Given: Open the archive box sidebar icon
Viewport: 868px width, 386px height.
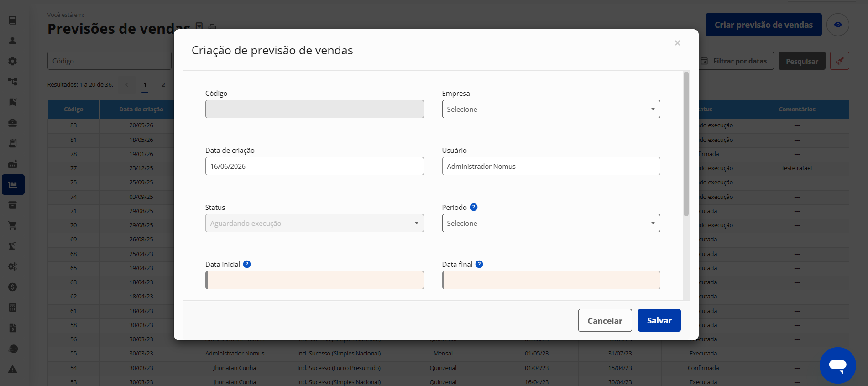Looking at the screenshot, I should [x=13, y=205].
